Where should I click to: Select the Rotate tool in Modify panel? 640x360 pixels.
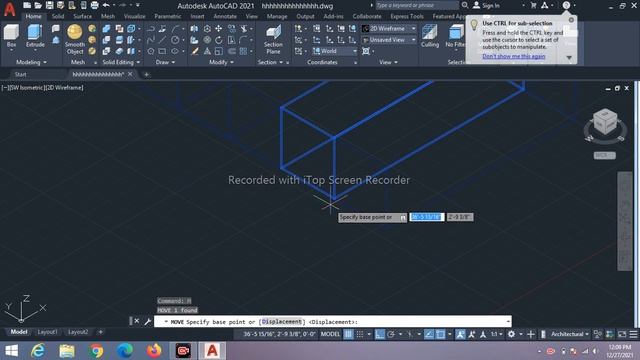(x=219, y=40)
